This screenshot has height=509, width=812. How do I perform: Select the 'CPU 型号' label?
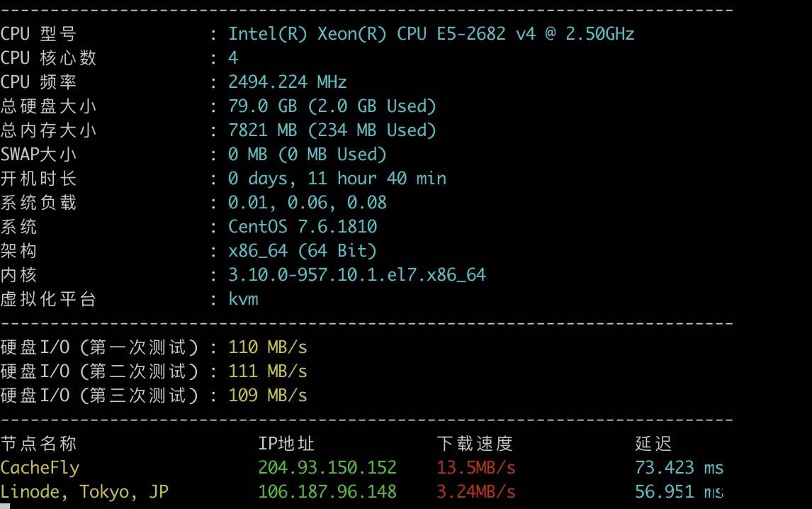[x=38, y=34]
